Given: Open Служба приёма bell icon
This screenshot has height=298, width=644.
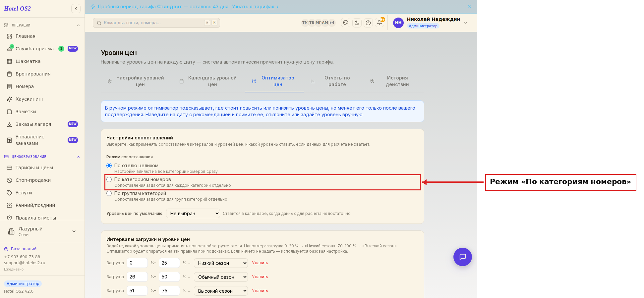Looking at the screenshot, I should [9, 49].
